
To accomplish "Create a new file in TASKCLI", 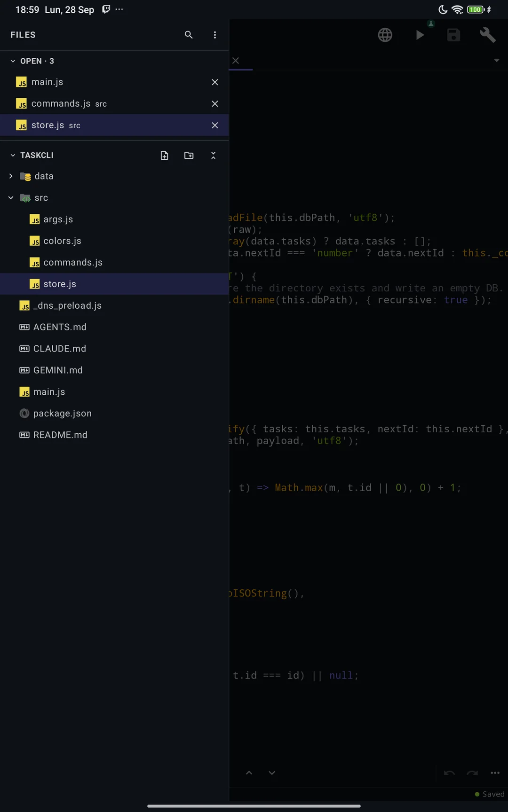I will 165,156.
